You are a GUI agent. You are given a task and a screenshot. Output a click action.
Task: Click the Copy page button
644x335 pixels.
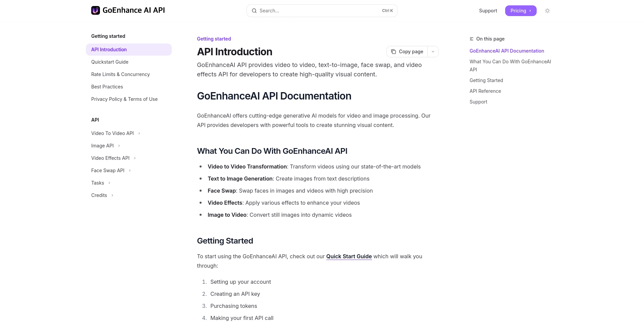(407, 52)
